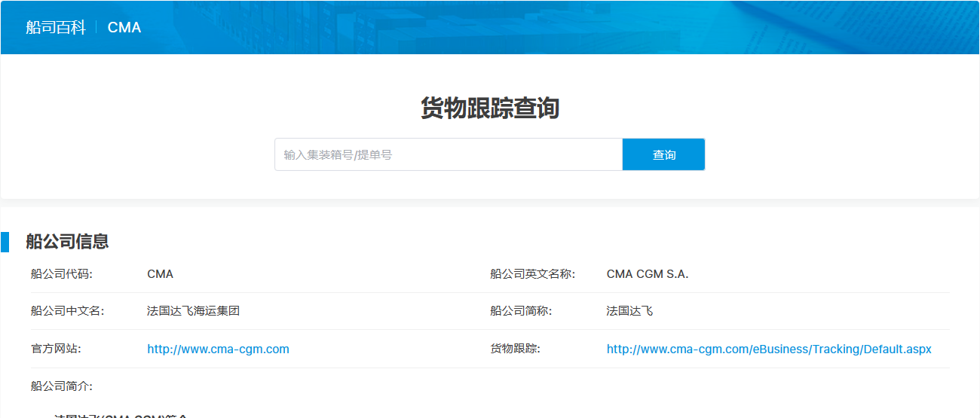This screenshot has height=418, width=980.
Task: Focus the container/bill number input field
Action: [448, 154]
